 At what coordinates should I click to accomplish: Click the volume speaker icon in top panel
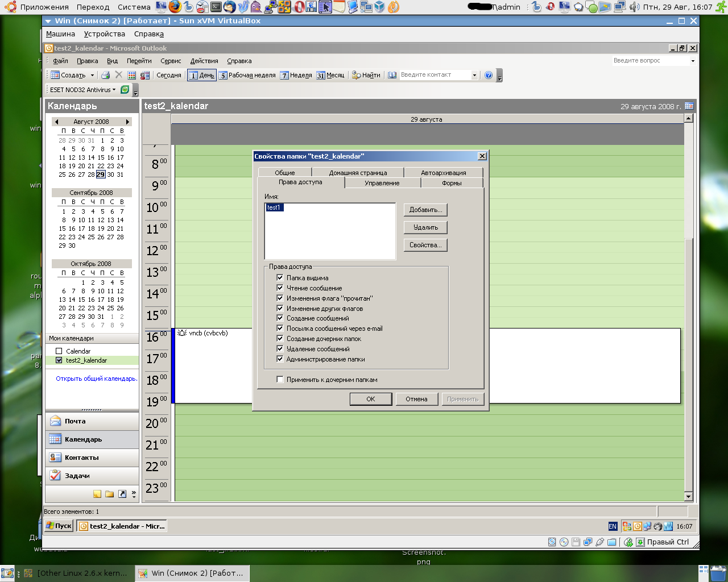(634, 7)
